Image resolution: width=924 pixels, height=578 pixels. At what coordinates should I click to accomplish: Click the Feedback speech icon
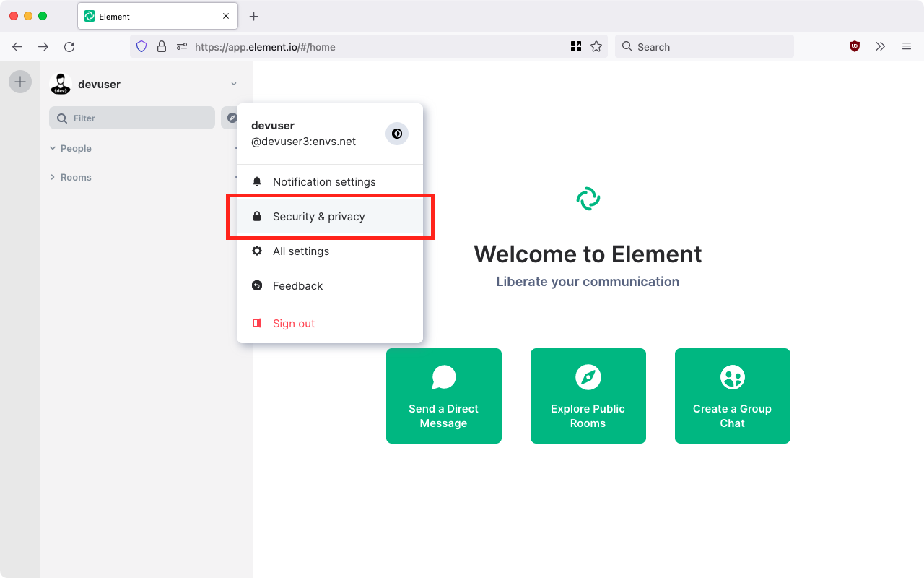click(x=257, y=286)
